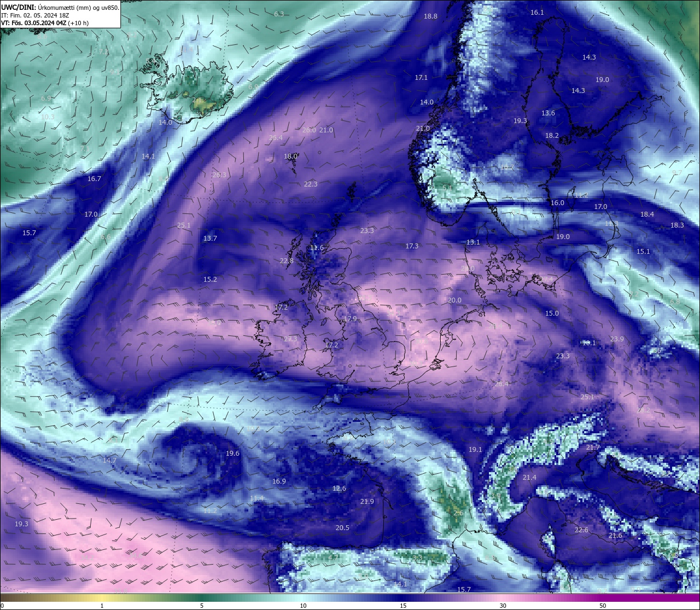700x610 pixels.
Task: Click the map value 18.0
Action: click(x=290, y=156)
